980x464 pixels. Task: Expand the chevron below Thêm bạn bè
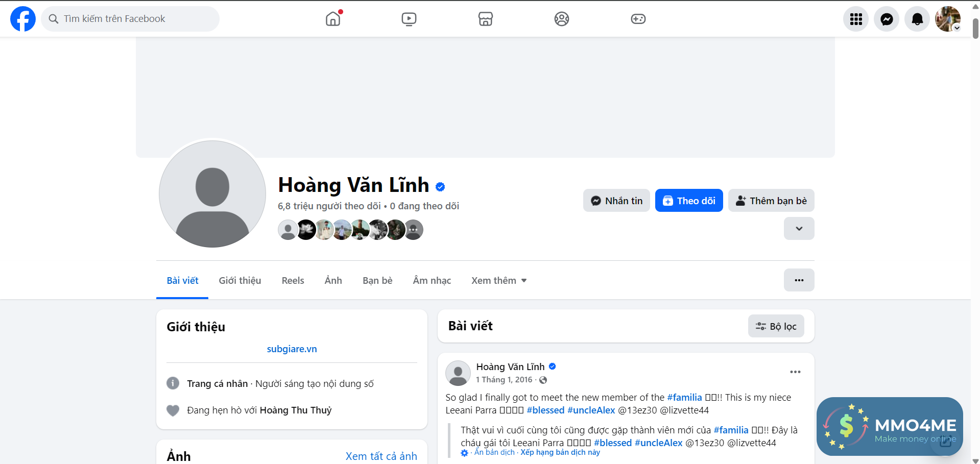click(x=799, y=229)
